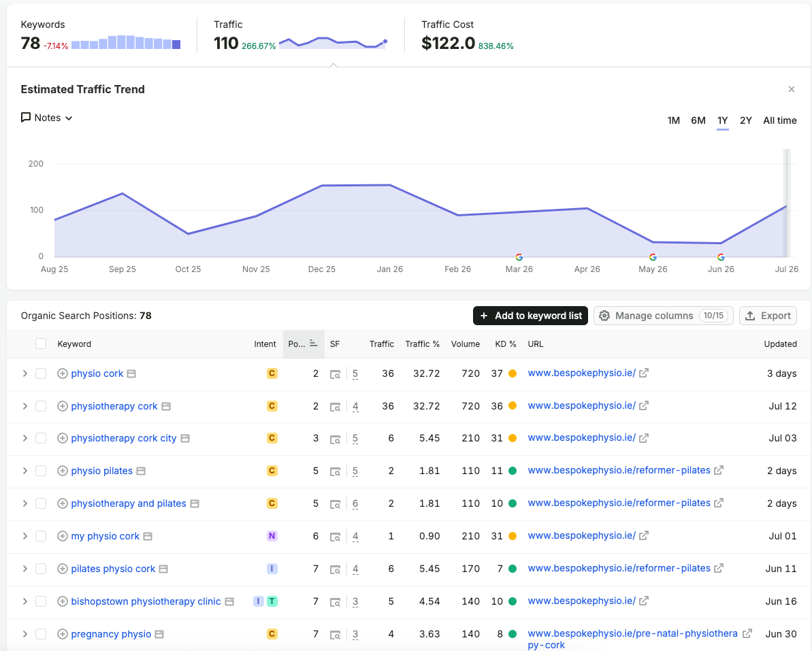Click Google update marker at Mar 26

click(x=519, y=257)
